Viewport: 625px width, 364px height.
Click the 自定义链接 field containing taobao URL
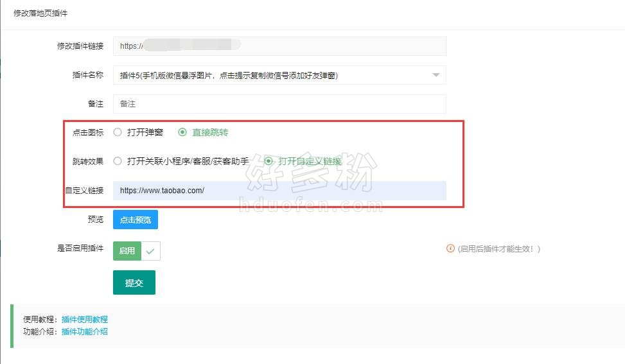point(279,191)
